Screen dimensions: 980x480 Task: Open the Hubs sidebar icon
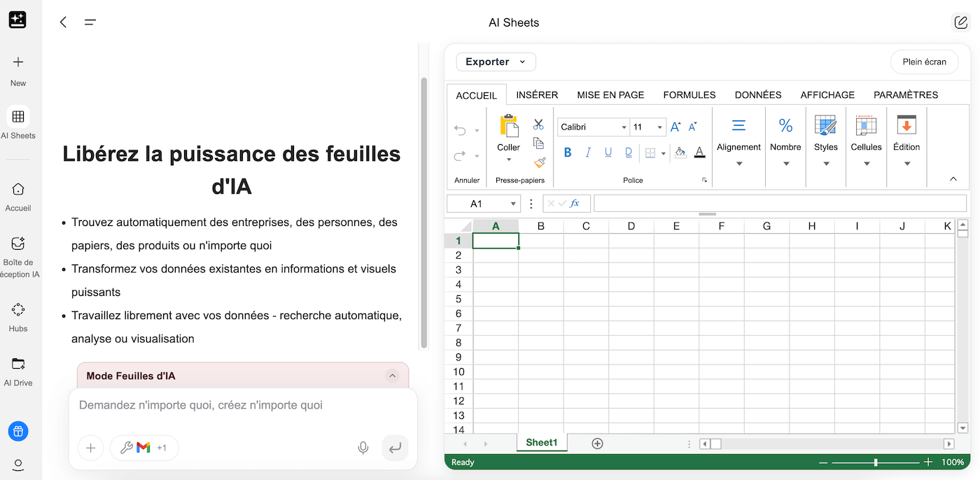(18, 309)
